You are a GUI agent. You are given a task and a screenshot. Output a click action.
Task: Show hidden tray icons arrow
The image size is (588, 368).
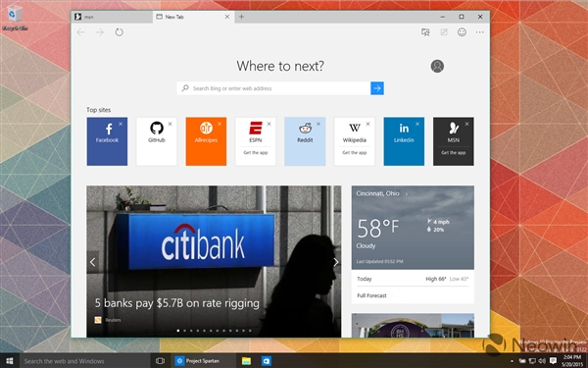point(512,361)
